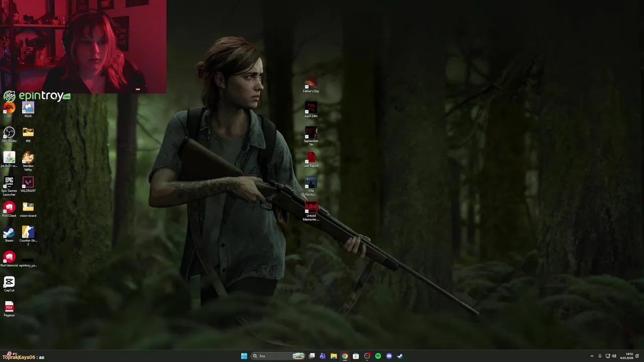Open the VALORANT desktop shortcut
644x362 pixels.
[28, 185]
